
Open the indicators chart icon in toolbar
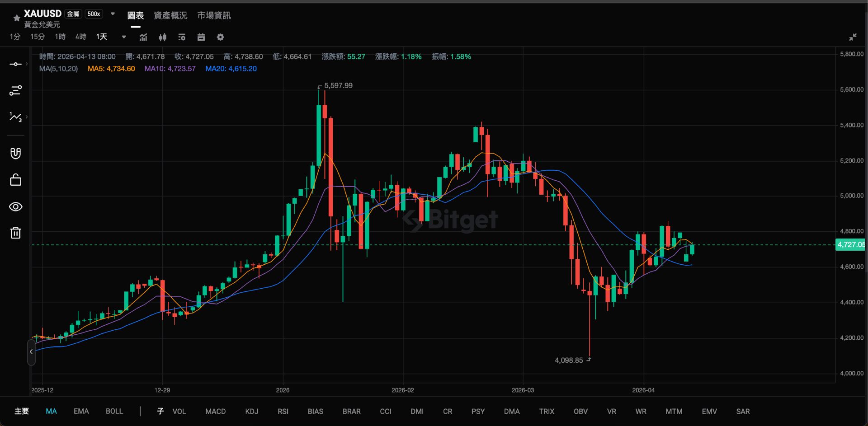point(143,37)
